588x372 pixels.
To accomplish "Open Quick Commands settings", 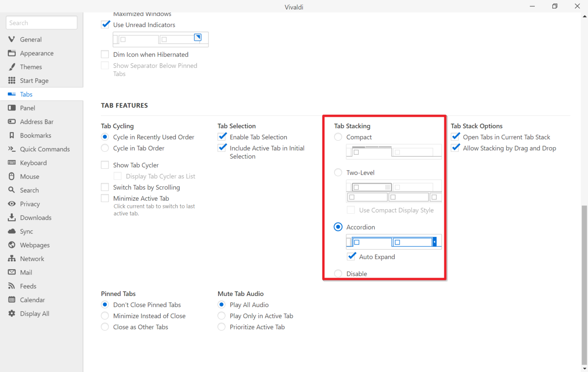I will (x=44, y=149).
